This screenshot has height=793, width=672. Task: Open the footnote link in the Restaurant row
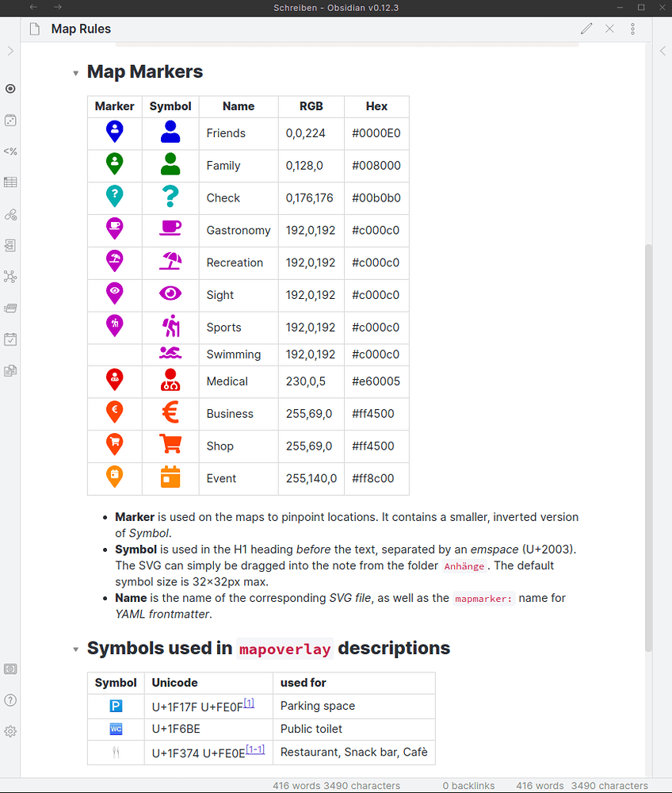(x=255, y=748)
